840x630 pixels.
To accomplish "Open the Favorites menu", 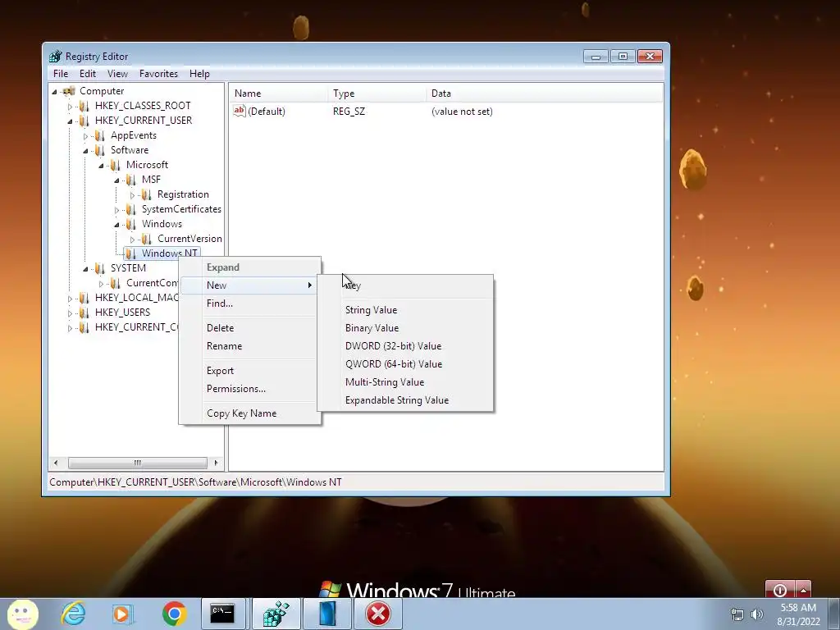I will point(158,73).
